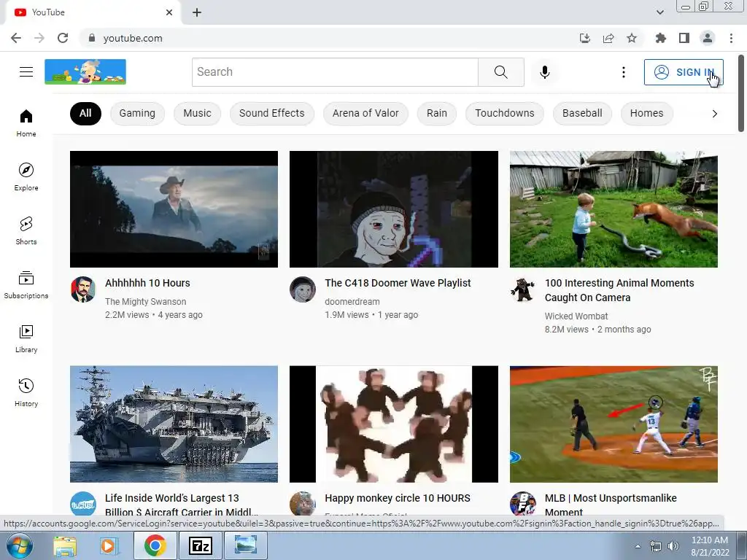Show more filter chips with right arrow
This screenshot has height=560, width=747.
[x=714, y=113]
